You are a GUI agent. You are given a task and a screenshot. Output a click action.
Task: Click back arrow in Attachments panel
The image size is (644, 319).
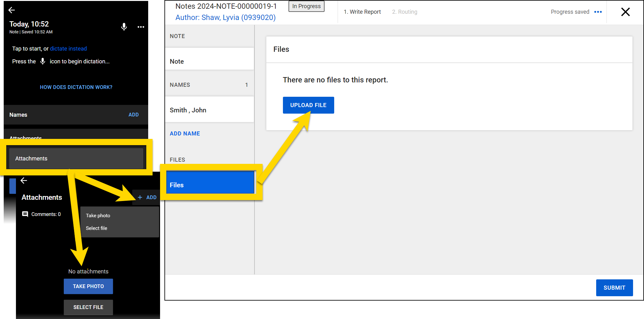coord(24,180)
